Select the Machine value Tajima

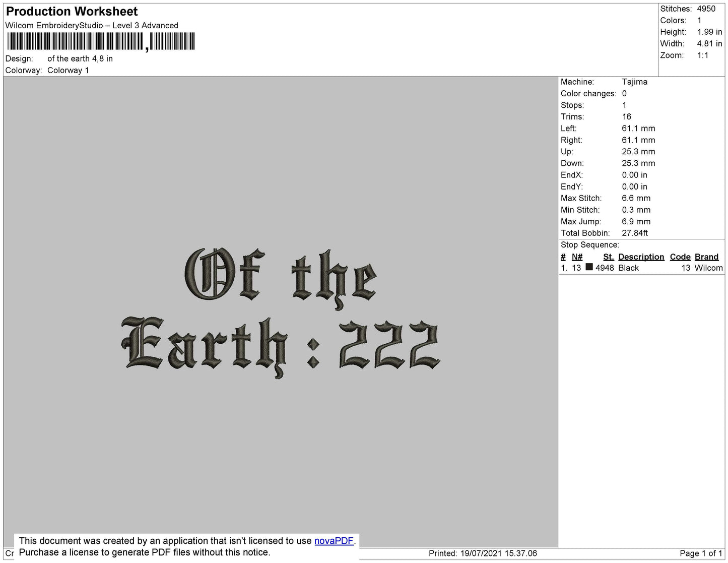(635, 82)
